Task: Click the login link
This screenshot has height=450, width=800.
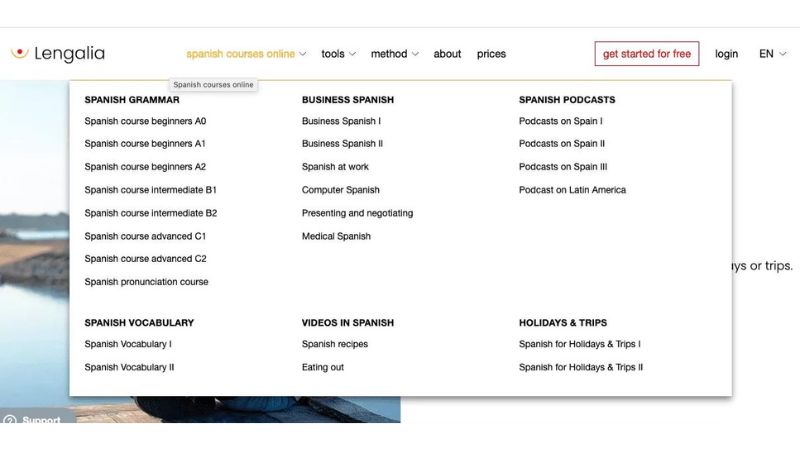Action: click(x=726, y=54)
